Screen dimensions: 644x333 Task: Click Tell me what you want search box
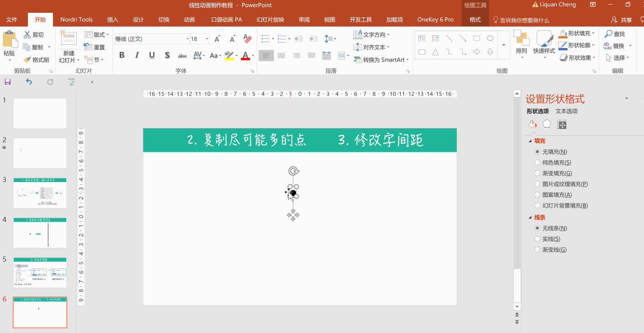coord(521,20)
